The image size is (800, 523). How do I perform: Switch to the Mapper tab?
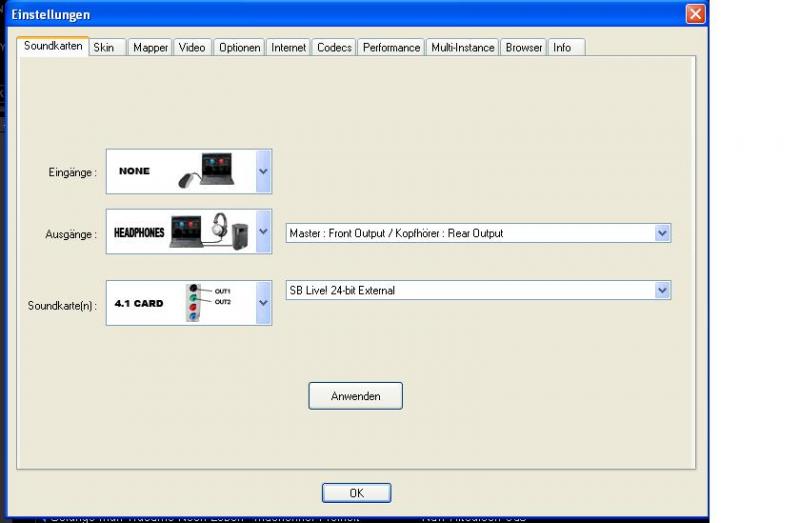[x=150, y=47]
